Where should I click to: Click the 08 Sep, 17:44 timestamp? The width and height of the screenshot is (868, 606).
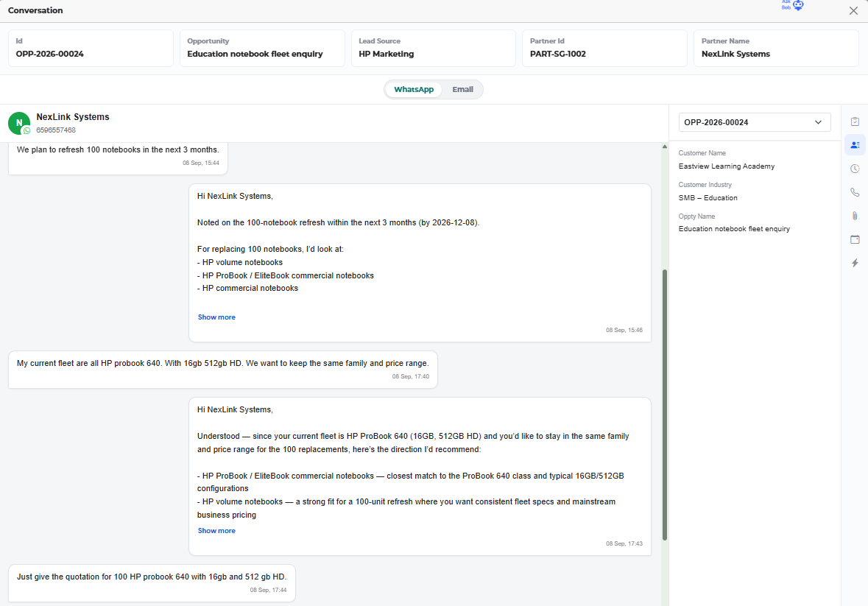[268, 590]
